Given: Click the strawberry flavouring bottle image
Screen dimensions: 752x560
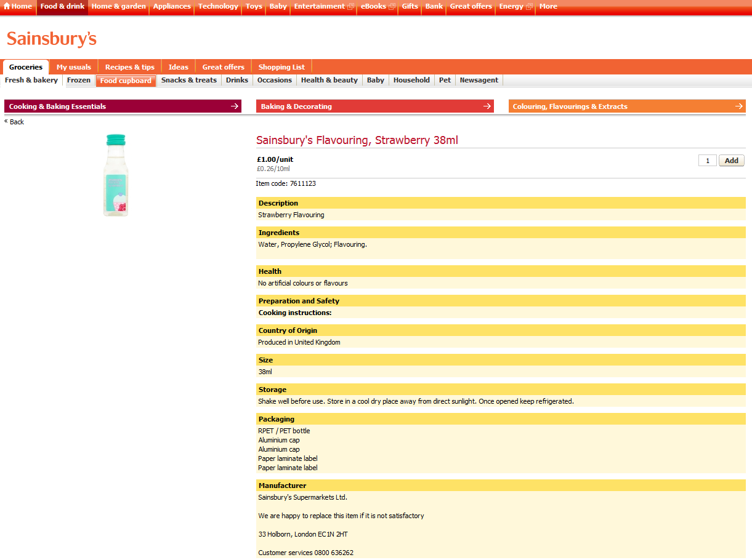Looking at the screenshot, I should tap(115, 175).
